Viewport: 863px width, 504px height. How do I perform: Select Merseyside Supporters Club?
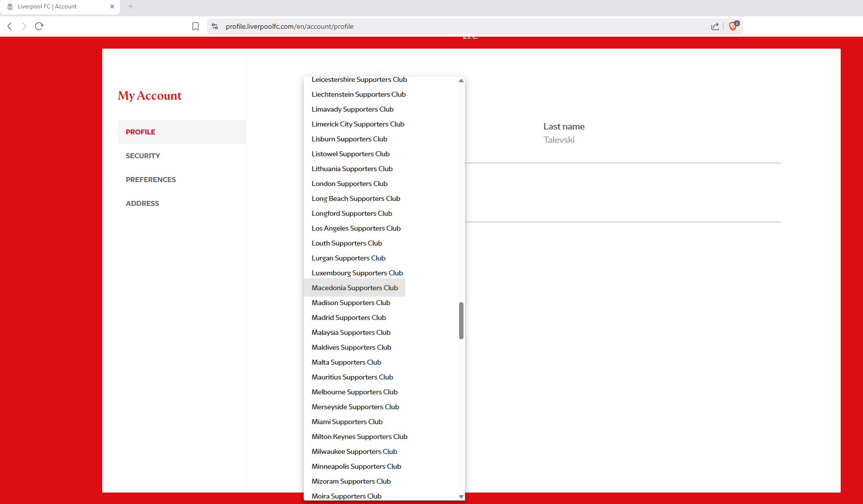[x=355, y=407]
